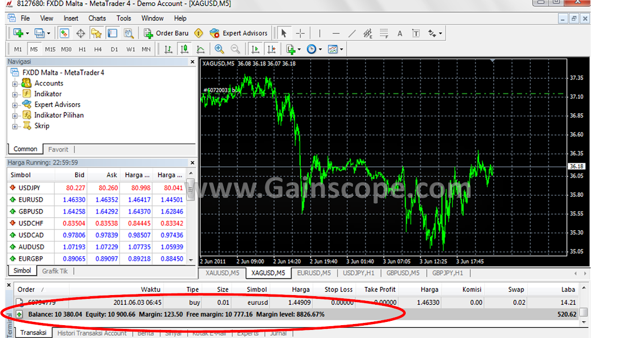
Task: Open the Grafik Tik tab
Action: coord(55,271)
